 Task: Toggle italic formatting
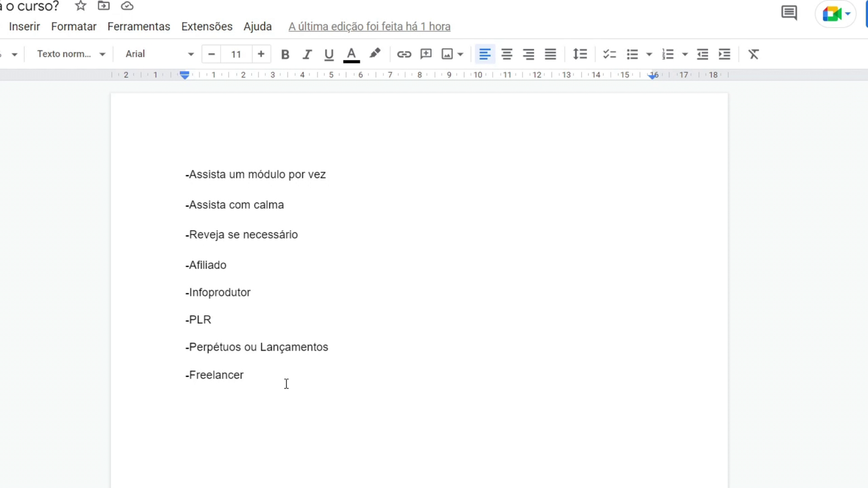tap(307, 54)
